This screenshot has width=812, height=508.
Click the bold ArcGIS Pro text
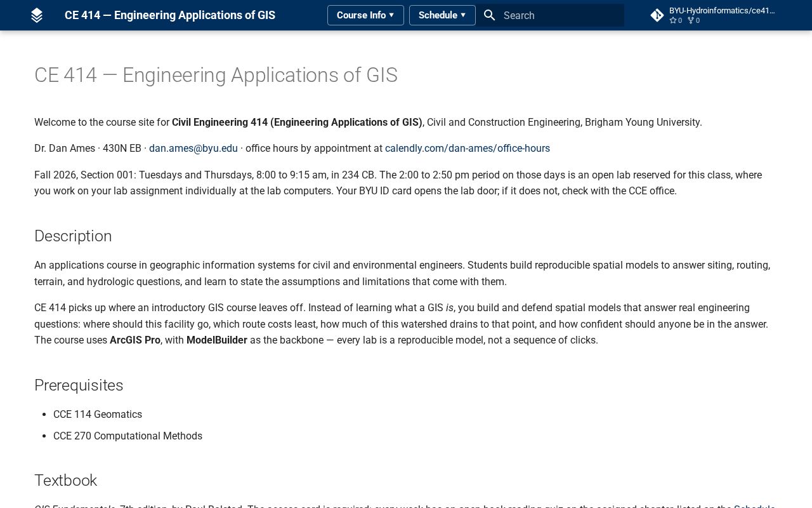(135, 340)
